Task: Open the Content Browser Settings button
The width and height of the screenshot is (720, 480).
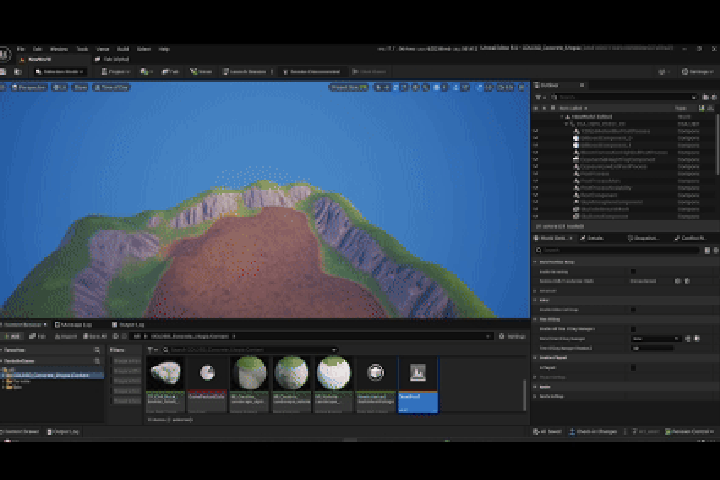Action: 512,336
